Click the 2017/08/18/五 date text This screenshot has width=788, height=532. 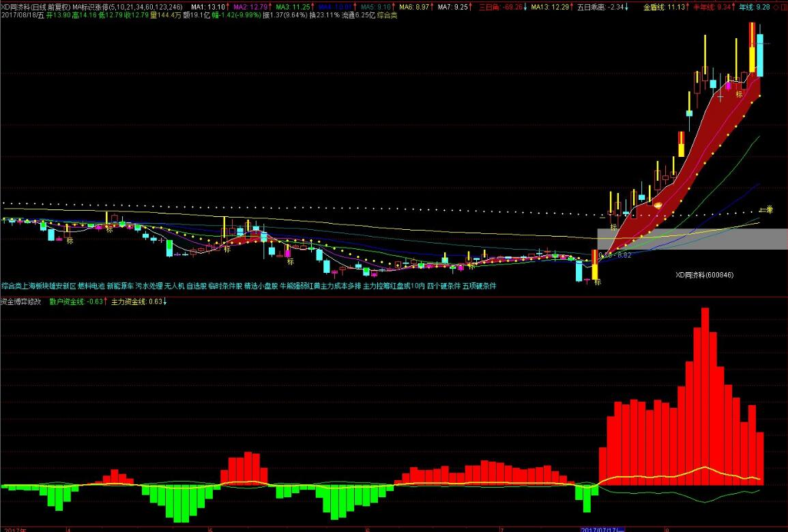(x=23, y=16)
